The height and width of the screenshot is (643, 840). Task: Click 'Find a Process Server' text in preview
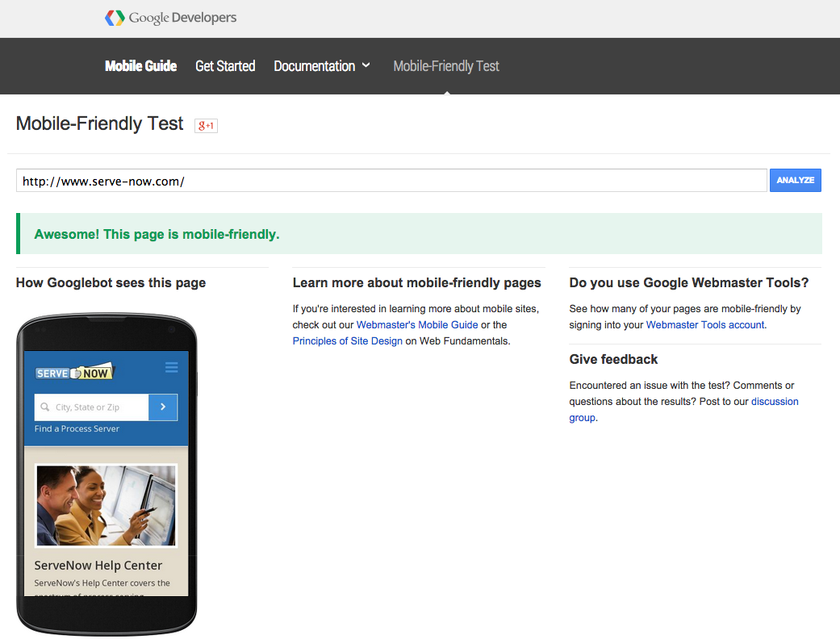(77, 428)
